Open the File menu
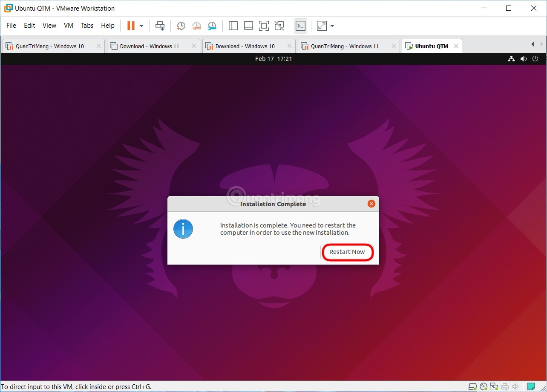 tap(12, 26)
